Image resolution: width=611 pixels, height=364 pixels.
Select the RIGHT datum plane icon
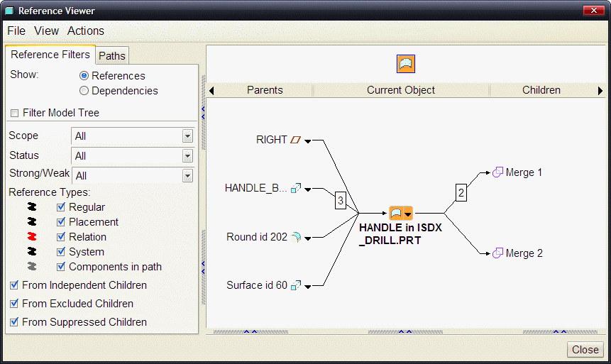(296, 140)
